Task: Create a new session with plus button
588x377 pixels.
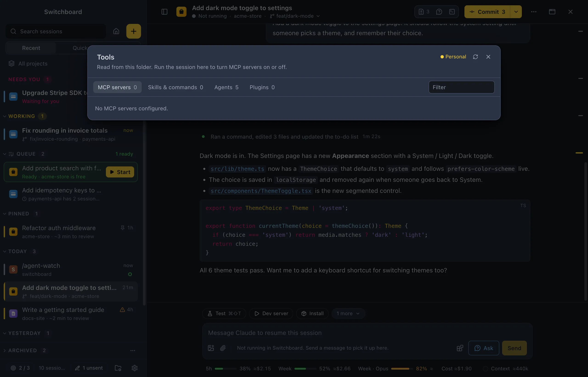Action: point(133,31)
